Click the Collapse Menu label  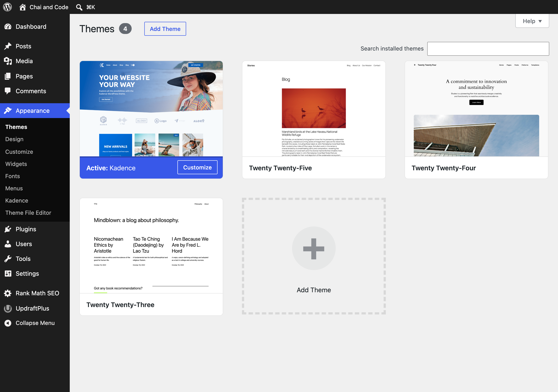click(x=35, y=323)
